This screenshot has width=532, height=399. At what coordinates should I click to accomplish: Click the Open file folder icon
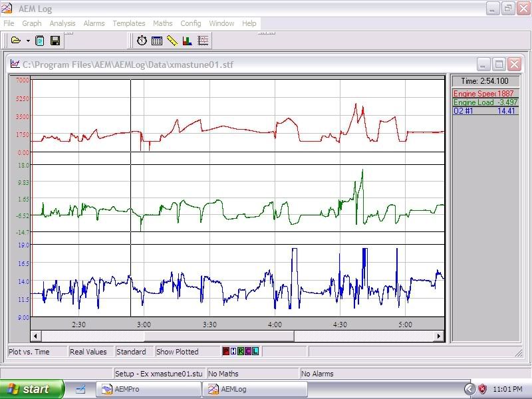pyautogui.click(x=15, y=41)
